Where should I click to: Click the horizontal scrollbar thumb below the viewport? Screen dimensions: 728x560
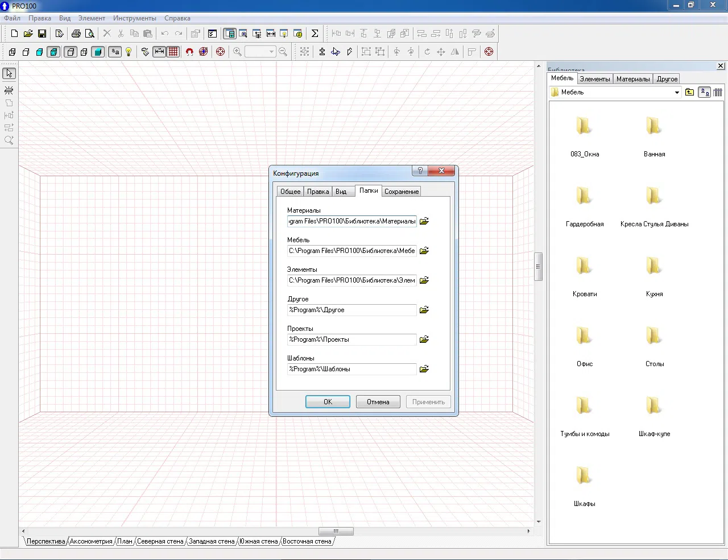pos(336,531)
